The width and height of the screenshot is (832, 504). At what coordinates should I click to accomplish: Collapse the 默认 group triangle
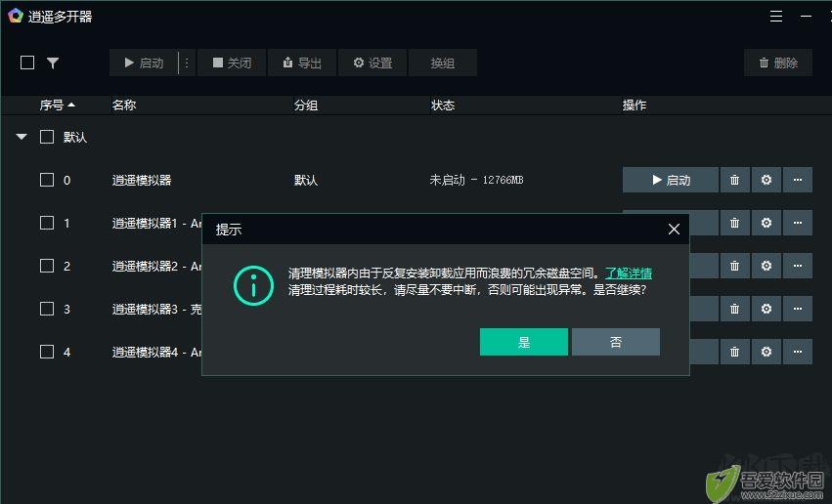click(22, 137)
